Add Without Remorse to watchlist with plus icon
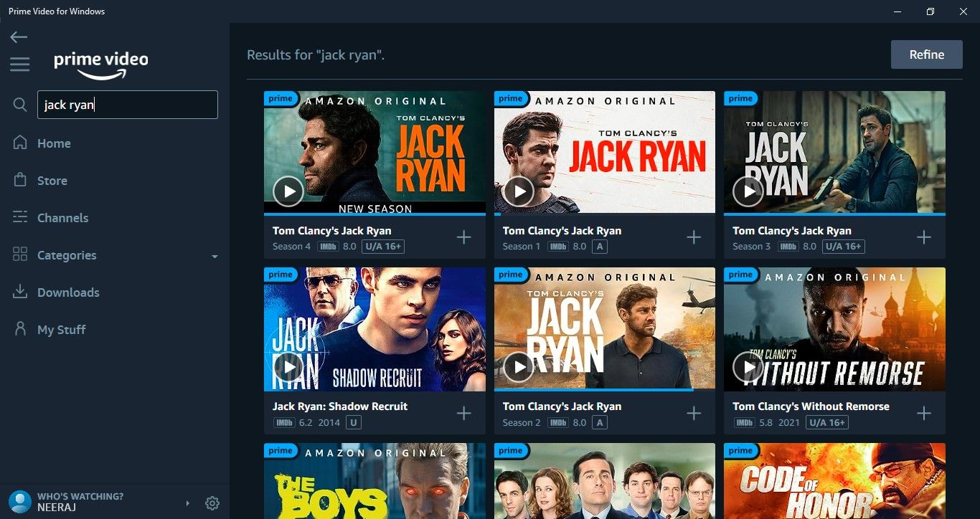The height and width of the screenshot is (519, 980). pos(924,413)
